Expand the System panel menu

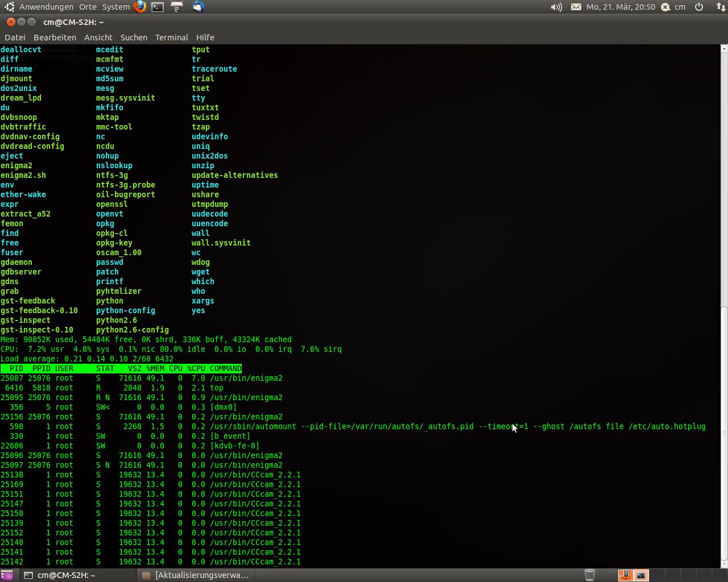click(116, 7)
